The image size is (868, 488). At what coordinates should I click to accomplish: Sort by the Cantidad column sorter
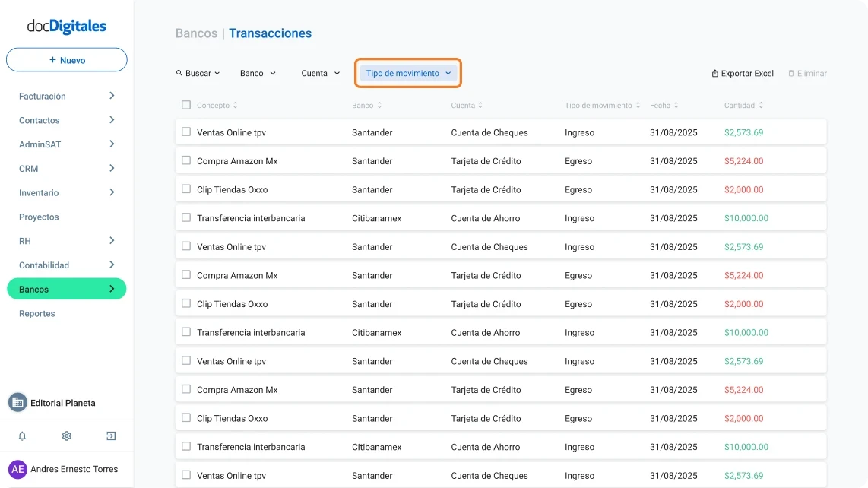click(761, 105)
